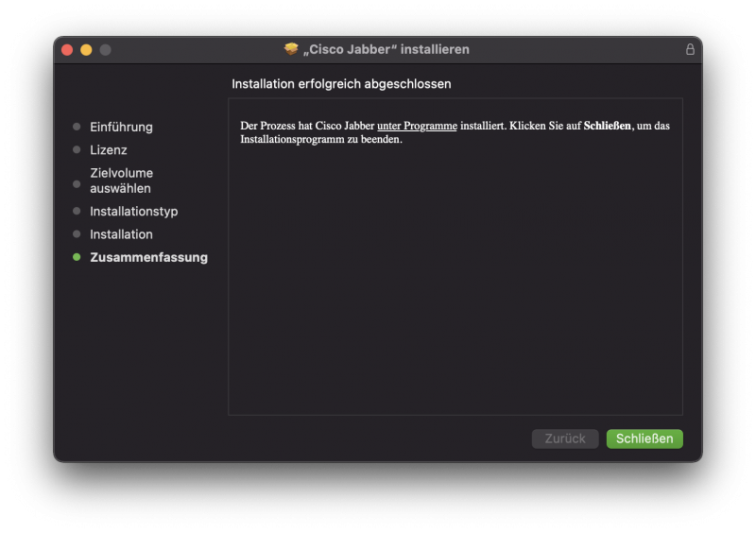Screen dimensions: 756x533
Task: Click the window title 'Cisco Jabber installieren'
Action: point(386,49)
